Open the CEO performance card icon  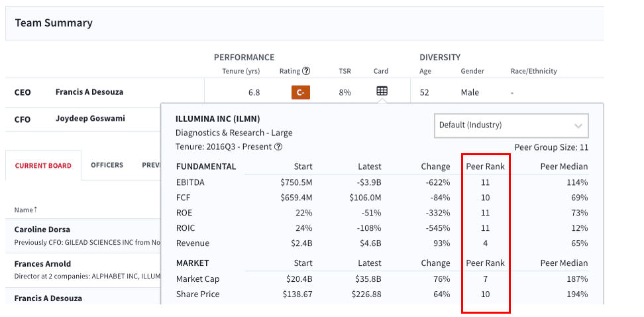382,92
